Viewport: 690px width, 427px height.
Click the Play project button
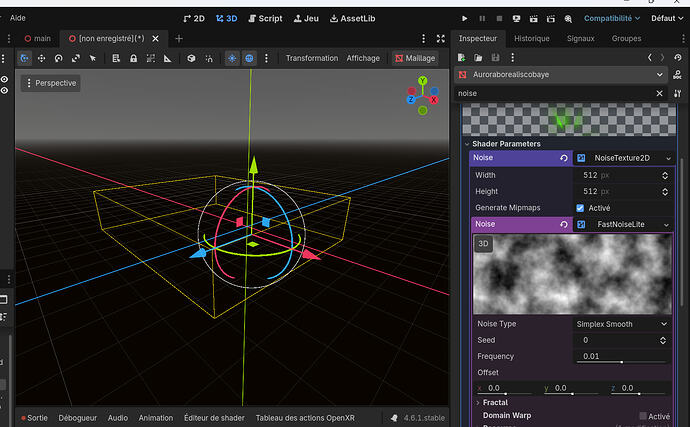464,18
